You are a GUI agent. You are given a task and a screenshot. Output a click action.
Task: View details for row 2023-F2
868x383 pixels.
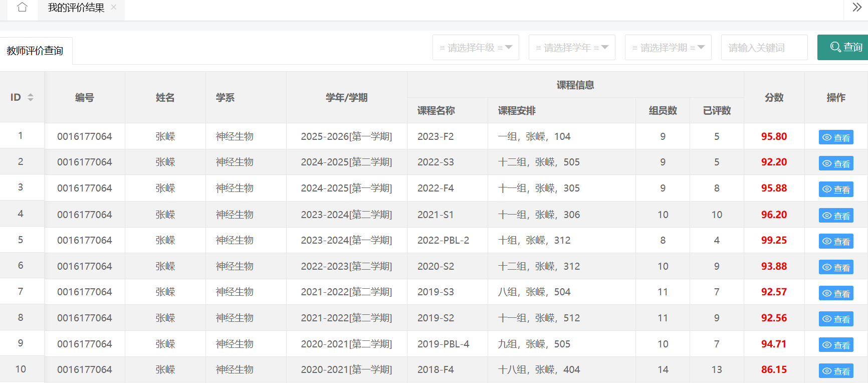point(836,137)
